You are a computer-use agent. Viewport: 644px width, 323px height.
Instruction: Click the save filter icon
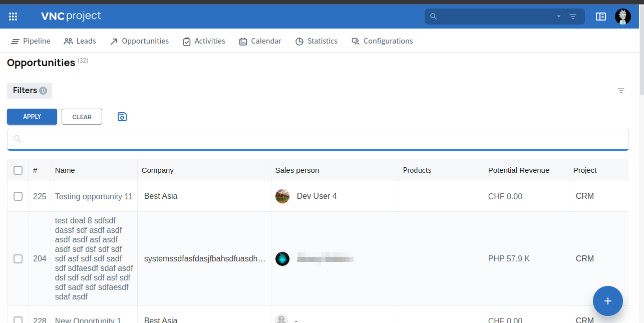click(122, 117)
